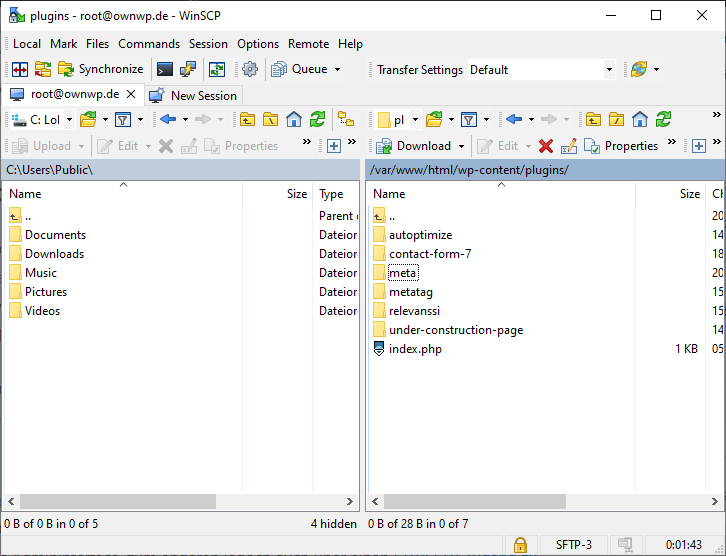726x556 pixels.
Task: Click the Synchronize browsing icon next to Compare
Action: click(x=43, y=69)
